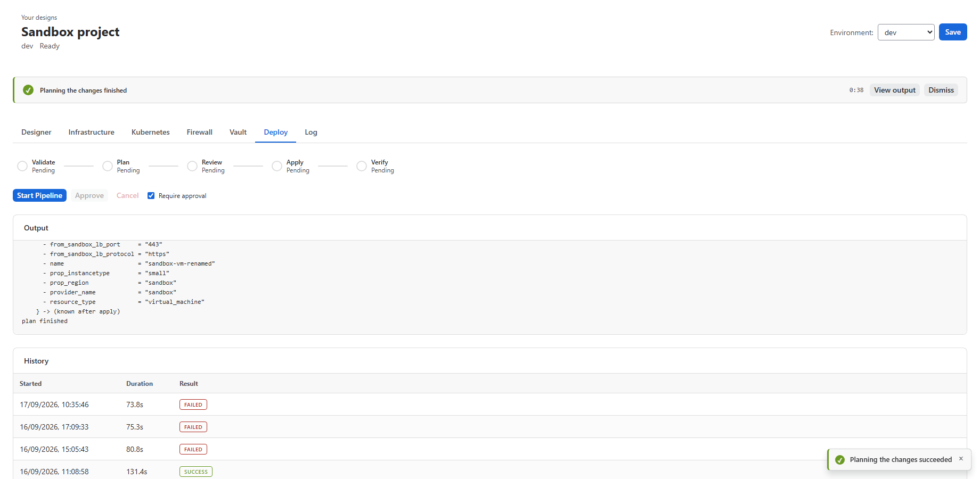Click the Plan step circle
This screenshot has width=980, height=479.
tap(108, 166)
